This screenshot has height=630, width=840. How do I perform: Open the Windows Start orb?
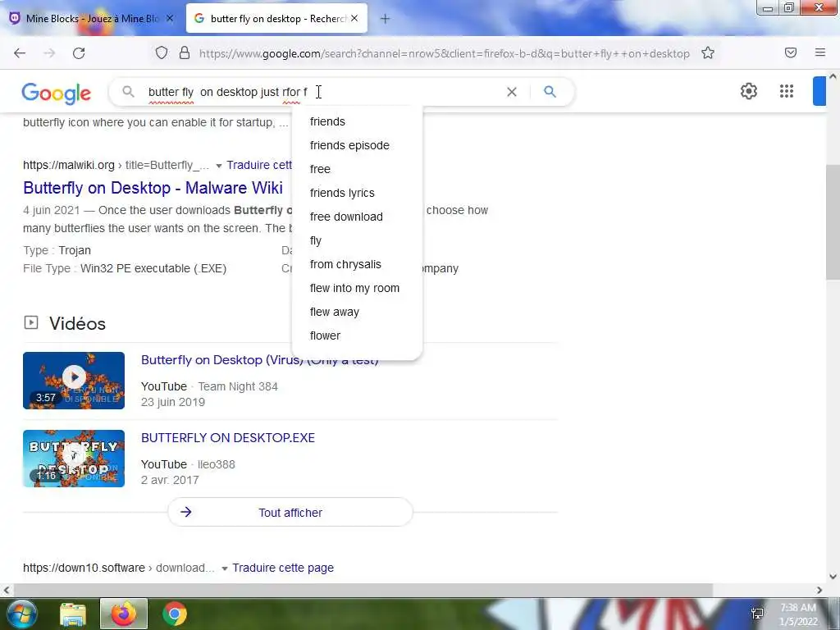(x=21, y=614)
